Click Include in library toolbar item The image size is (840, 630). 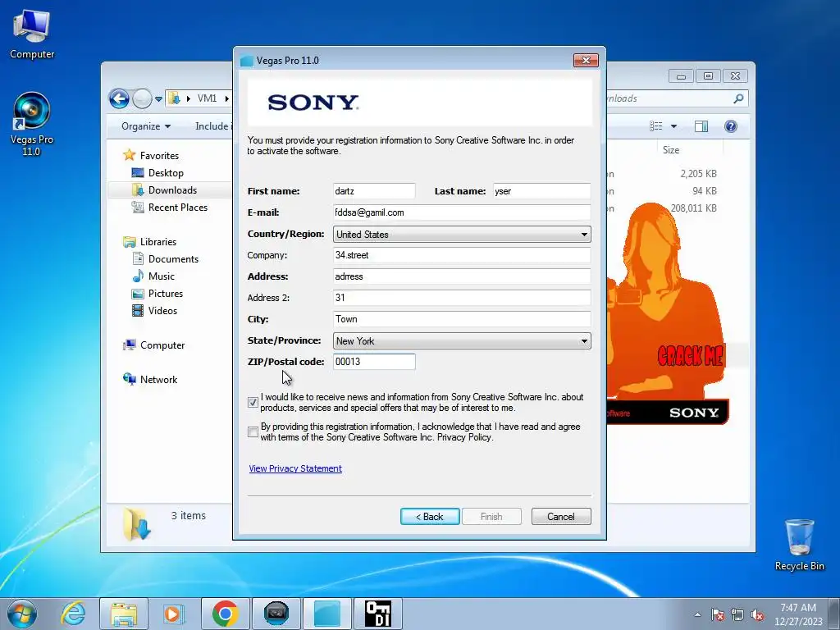pyautogui.click(x=214, y=126)
